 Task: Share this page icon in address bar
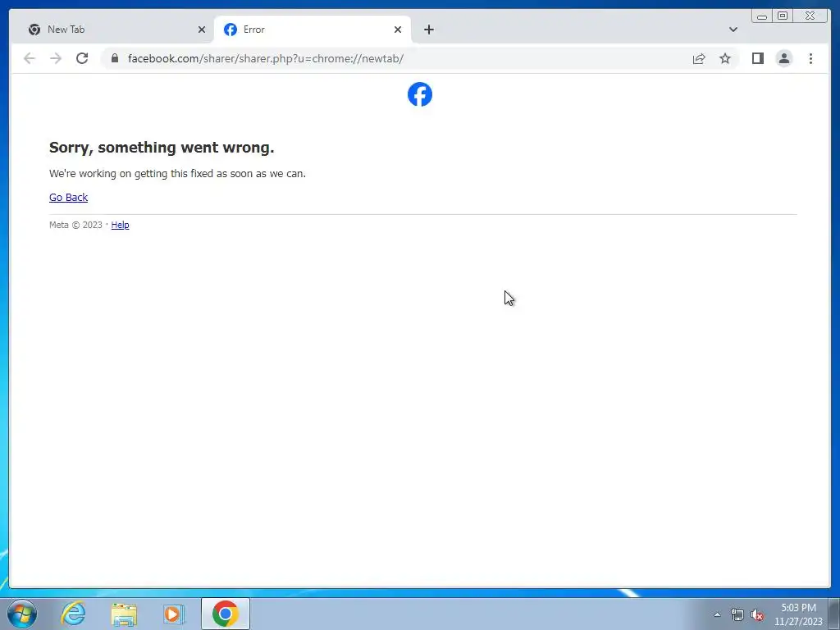tap(699, 58)
